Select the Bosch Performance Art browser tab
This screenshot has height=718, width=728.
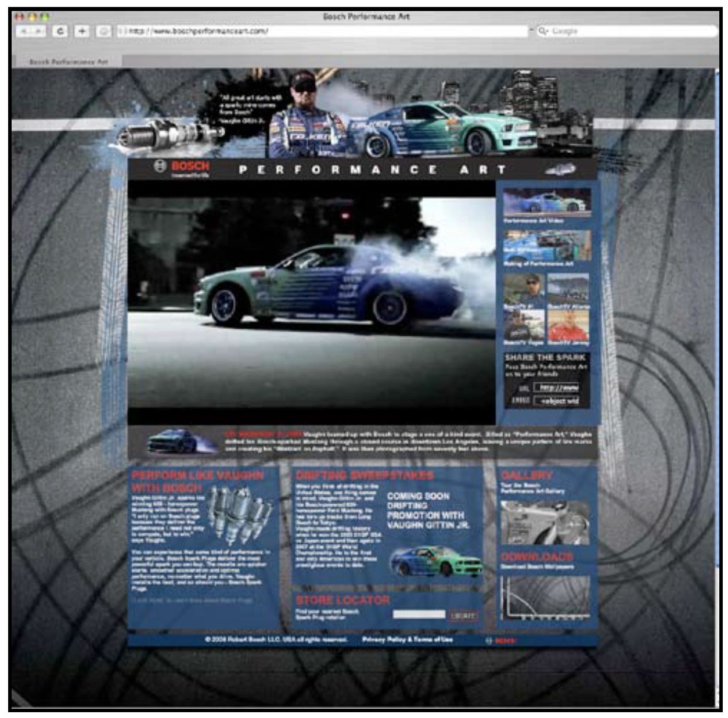[68, 62]
